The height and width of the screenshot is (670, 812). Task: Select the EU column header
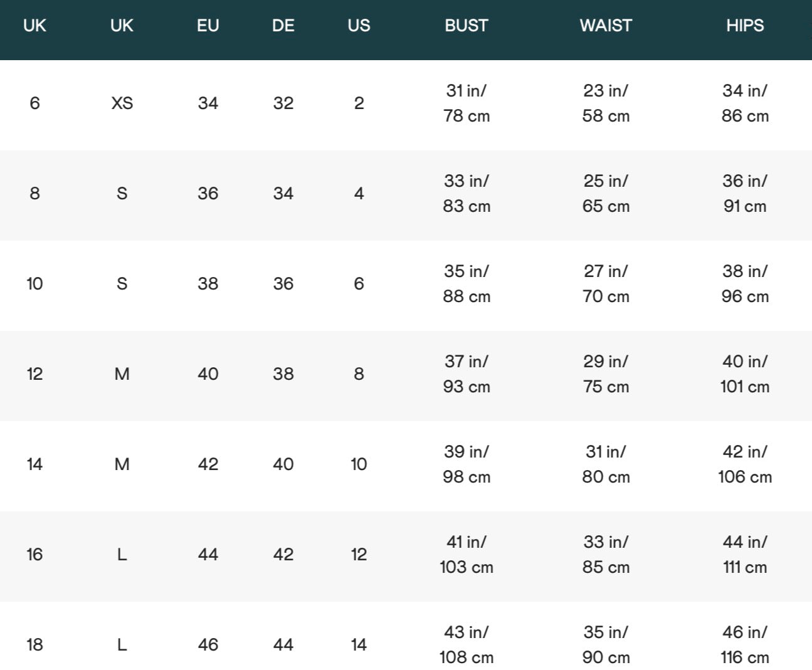click(208, 26)
